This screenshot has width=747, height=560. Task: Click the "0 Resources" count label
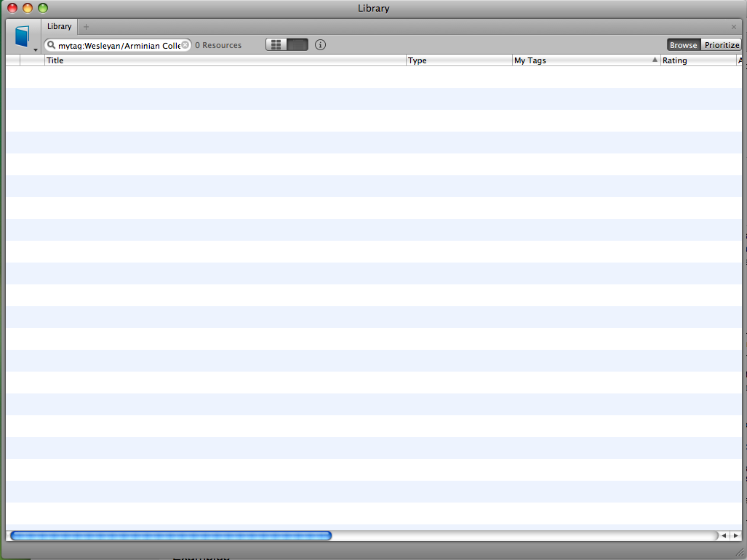coord(218,45)
